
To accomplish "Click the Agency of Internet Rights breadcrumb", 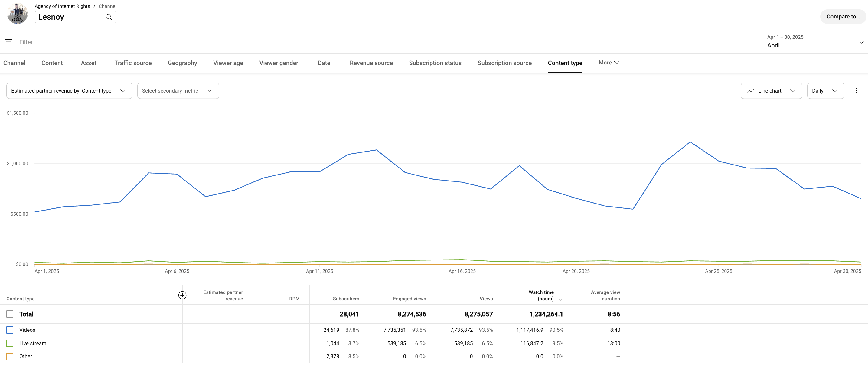I will pyautogui.click(x=62, y=6).
